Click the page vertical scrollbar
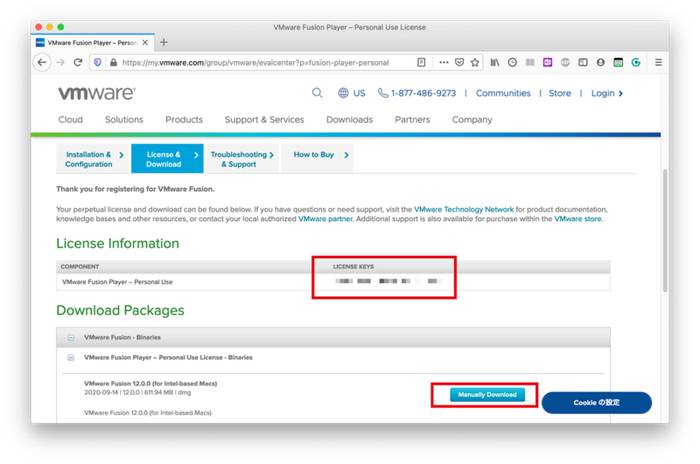 coord(665,230)
